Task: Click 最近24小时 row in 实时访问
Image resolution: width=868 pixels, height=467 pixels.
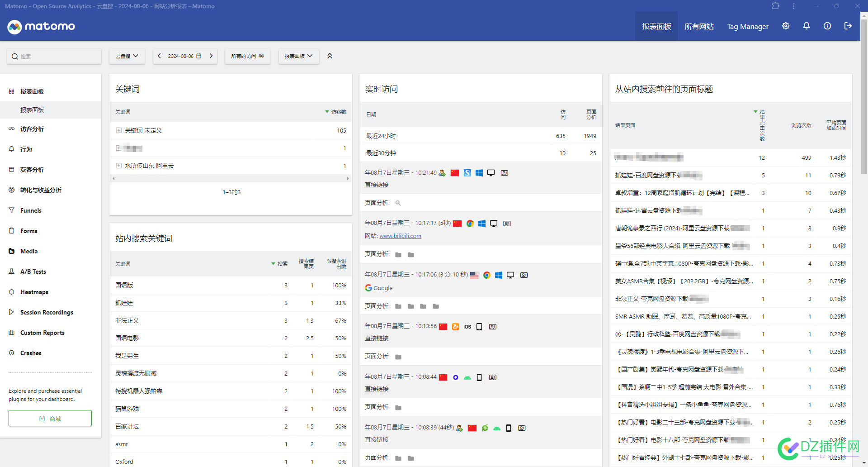Action: tap(481, 136)
